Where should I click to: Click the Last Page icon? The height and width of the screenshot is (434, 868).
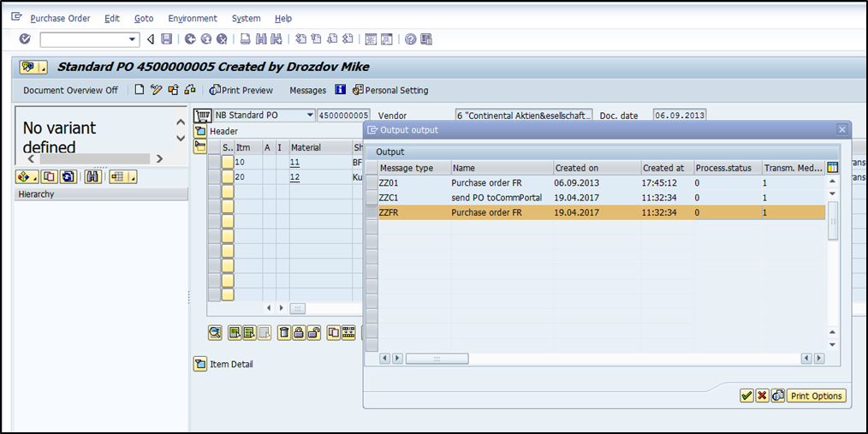(x=348, y=39)
